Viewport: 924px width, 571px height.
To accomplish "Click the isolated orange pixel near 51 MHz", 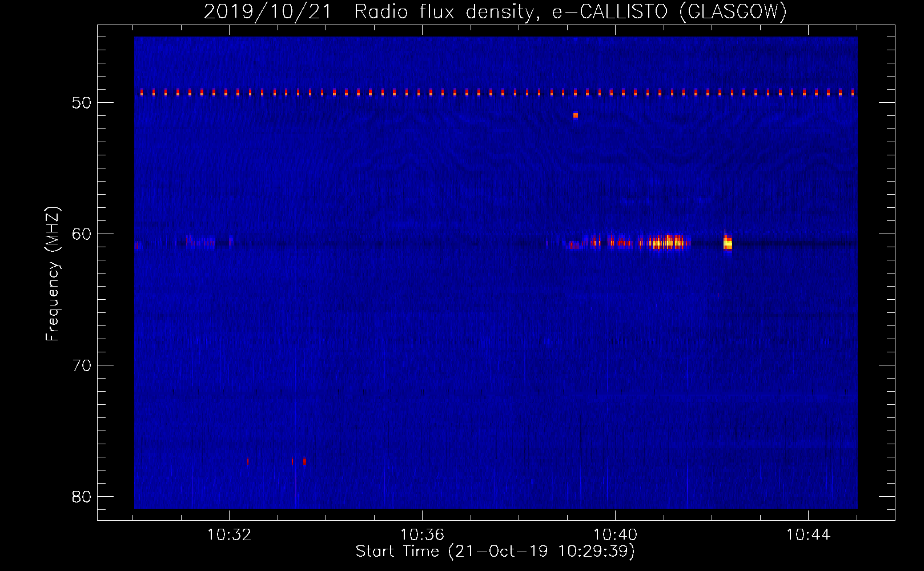I will point(576,115).
